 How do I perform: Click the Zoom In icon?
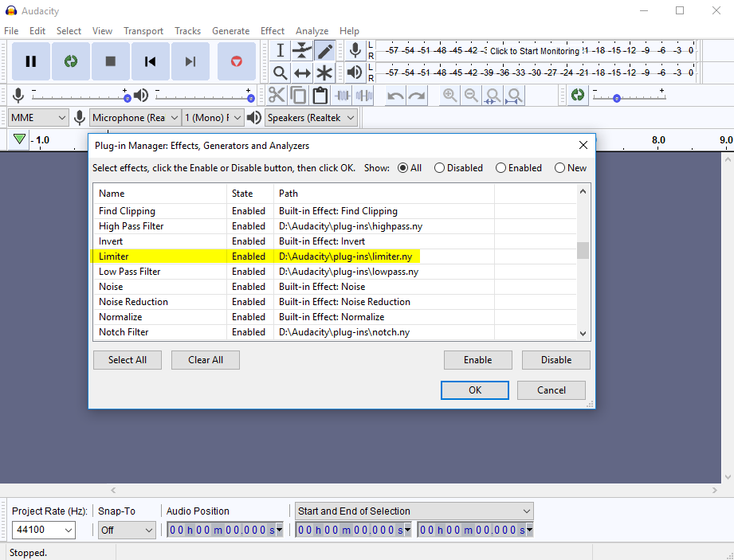[x=449, y=96]
